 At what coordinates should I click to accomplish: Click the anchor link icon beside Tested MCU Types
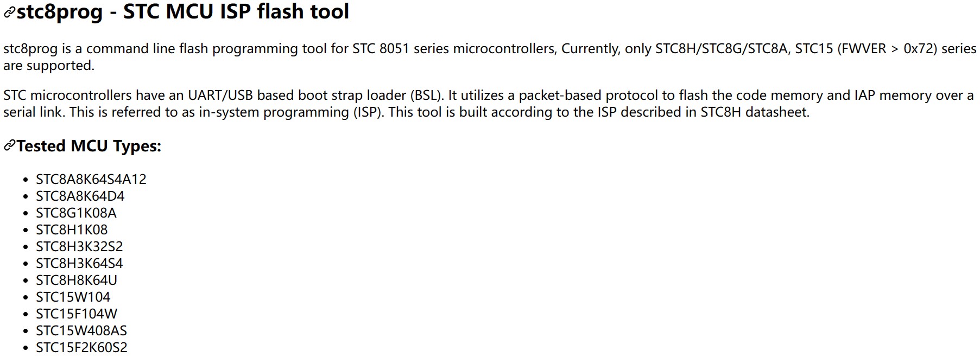(9, 146)
